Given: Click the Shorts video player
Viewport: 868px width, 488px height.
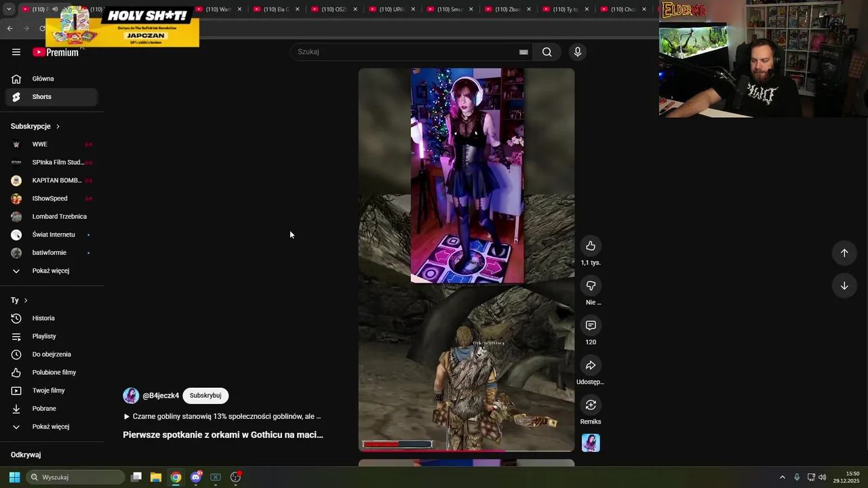Looking at the screenshot, I should pos(467,260).
